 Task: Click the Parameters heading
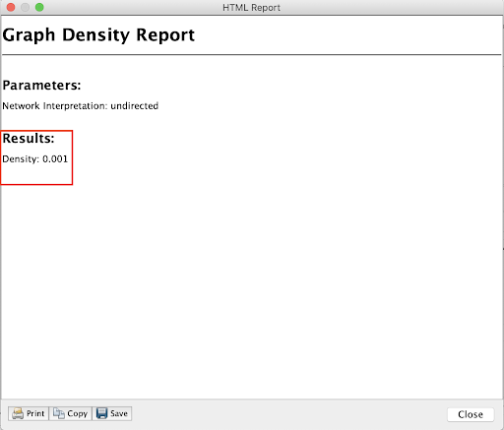(x=41, y=86)
